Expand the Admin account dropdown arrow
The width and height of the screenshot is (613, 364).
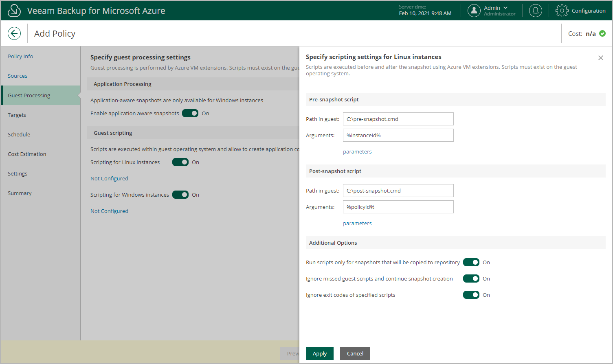point(505,8)
